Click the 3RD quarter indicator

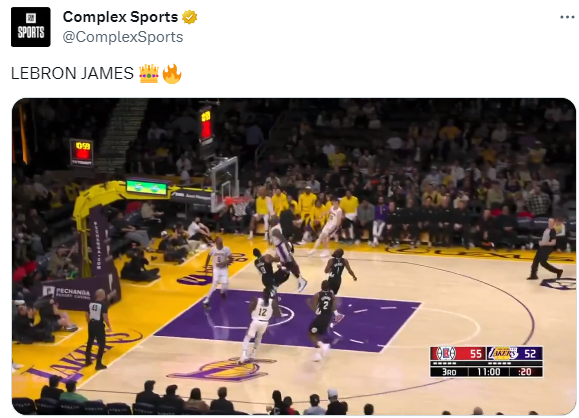click(x=449, y=372)
